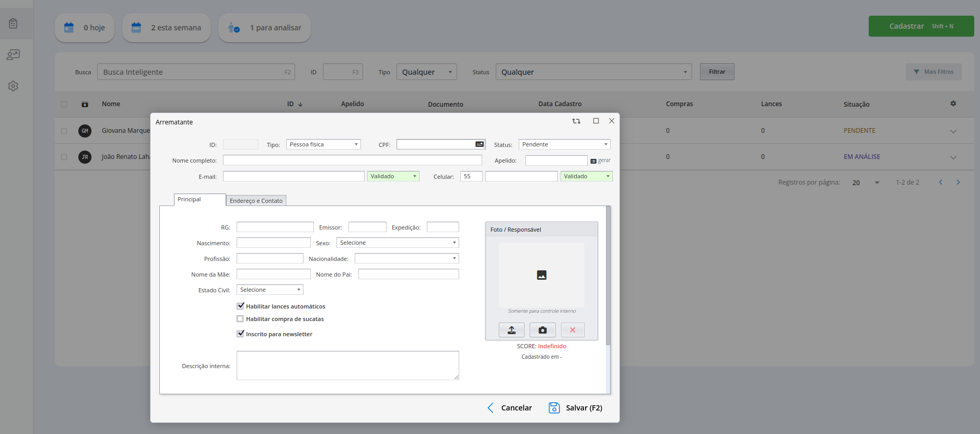Image resolution: width=980 pixels, height=434 pixels.
Task: Enable Habilitar compra de sucatas checkbox
Action: [x=240, y=319]
